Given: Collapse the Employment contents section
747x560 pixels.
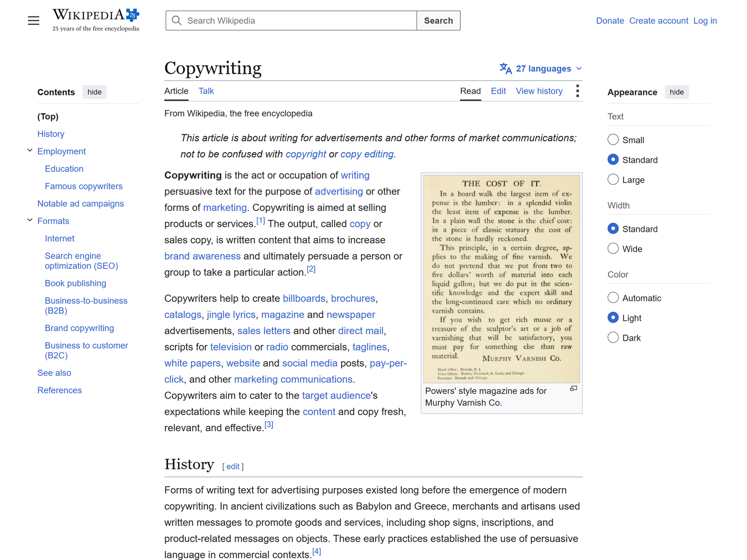Looking at the screenshot, I should (30, 150).
